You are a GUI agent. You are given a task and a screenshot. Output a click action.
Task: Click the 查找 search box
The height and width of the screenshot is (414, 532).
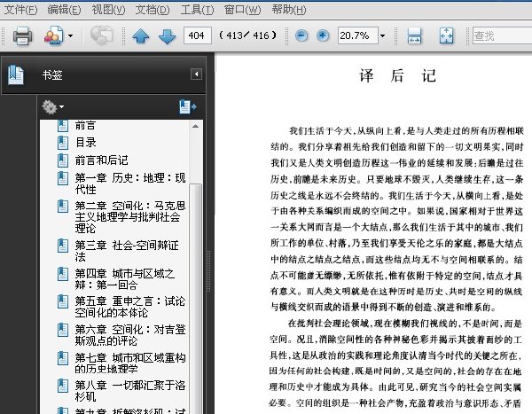[502, 35]
